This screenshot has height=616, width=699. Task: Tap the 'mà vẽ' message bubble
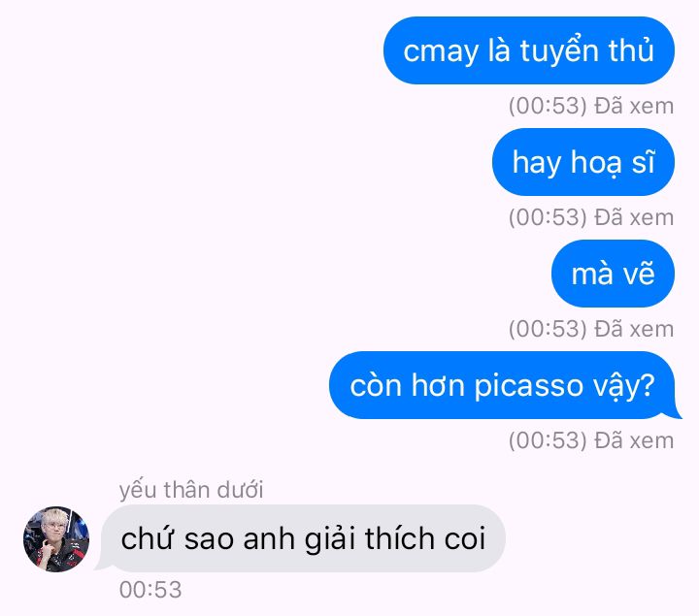point(613,274)
